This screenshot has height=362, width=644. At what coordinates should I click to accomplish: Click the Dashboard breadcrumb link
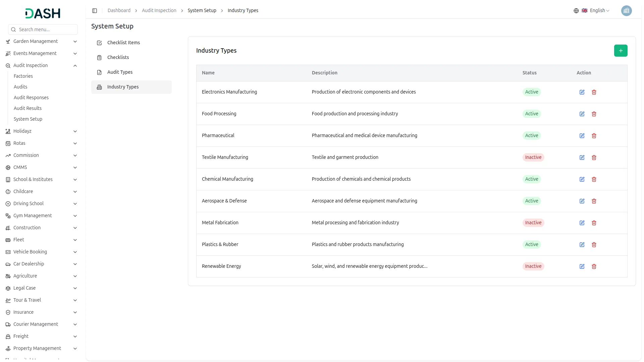tap(119, 10)
